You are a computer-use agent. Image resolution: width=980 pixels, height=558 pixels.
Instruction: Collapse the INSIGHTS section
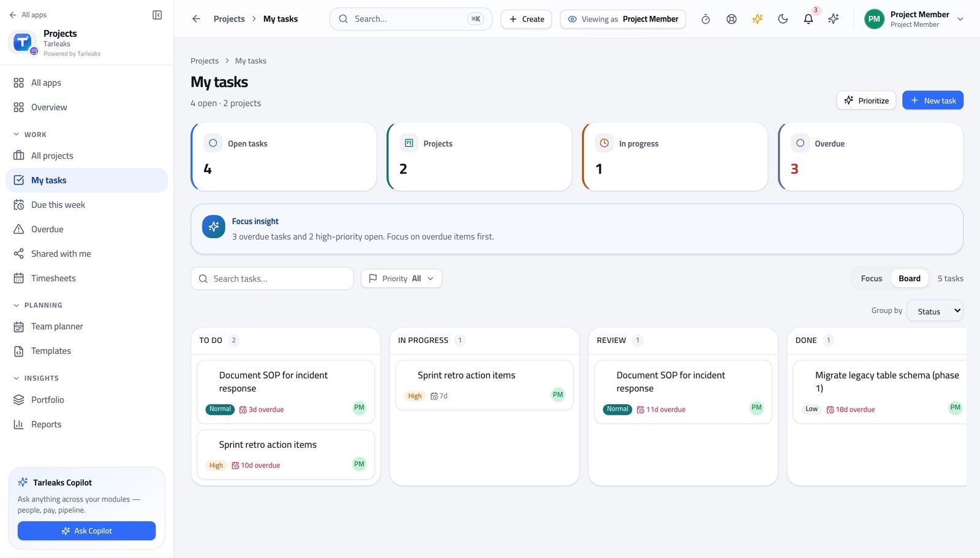[x=36, y=378]
